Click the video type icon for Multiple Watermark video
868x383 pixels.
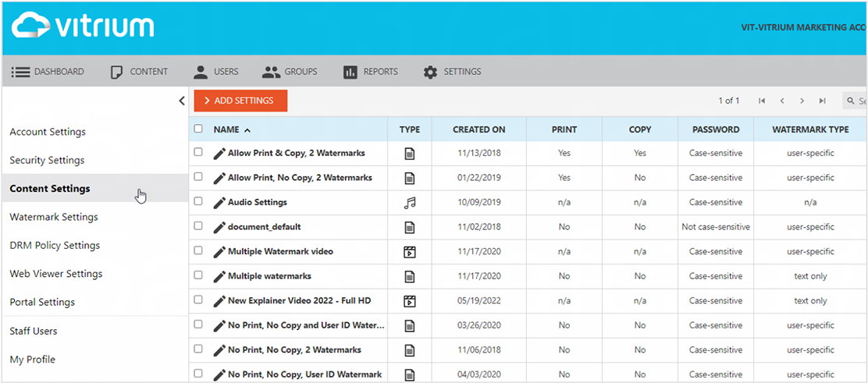pos(410,252)
